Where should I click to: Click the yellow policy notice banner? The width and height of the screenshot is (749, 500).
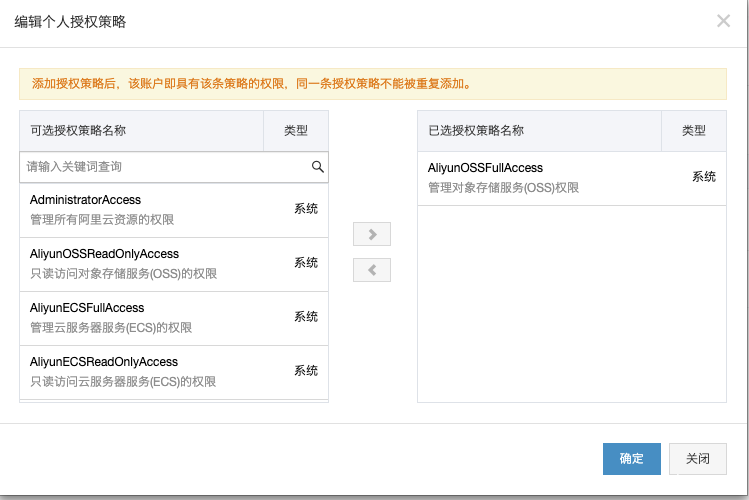pos(373,84)
